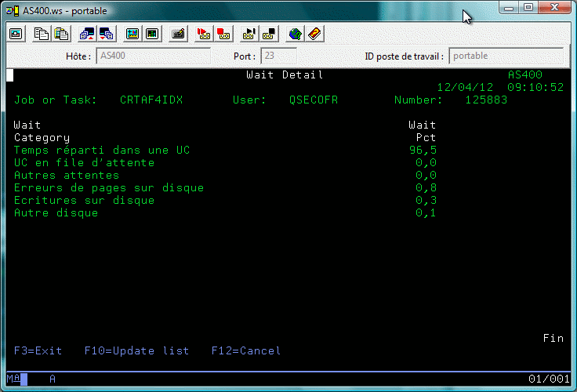Click the Port field showing 23

(x=278, y=56)
